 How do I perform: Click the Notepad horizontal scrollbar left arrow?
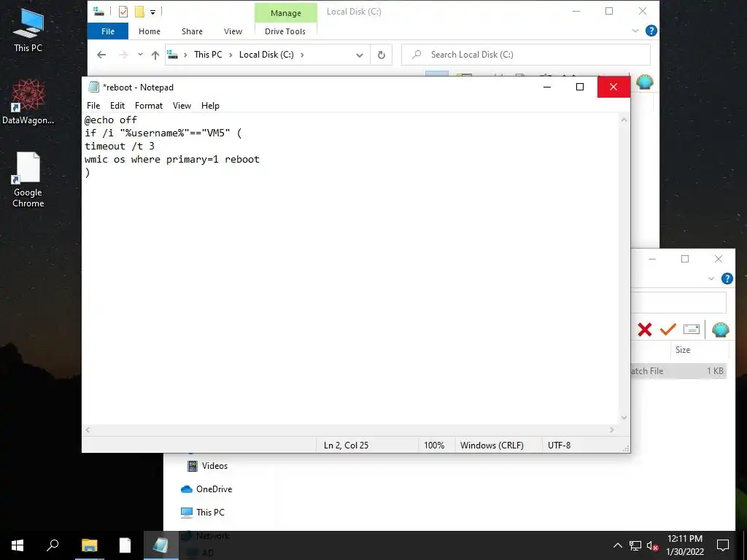(88, 429)
